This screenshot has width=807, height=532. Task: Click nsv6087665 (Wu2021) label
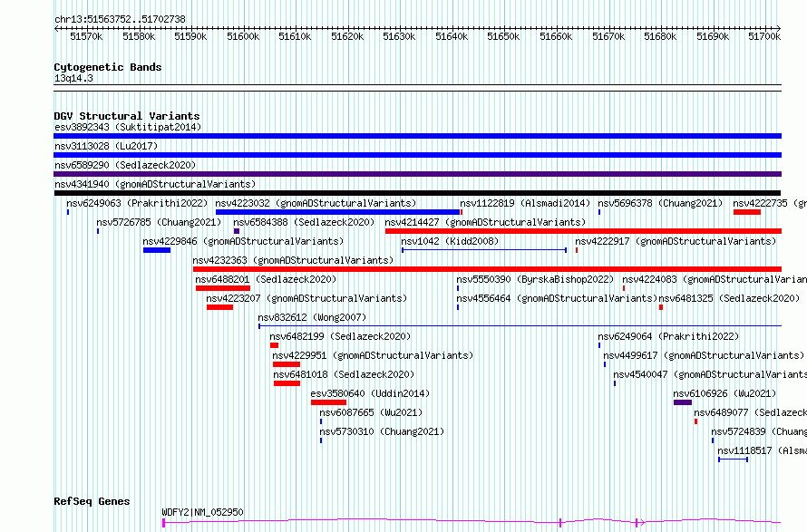(371, 412)
